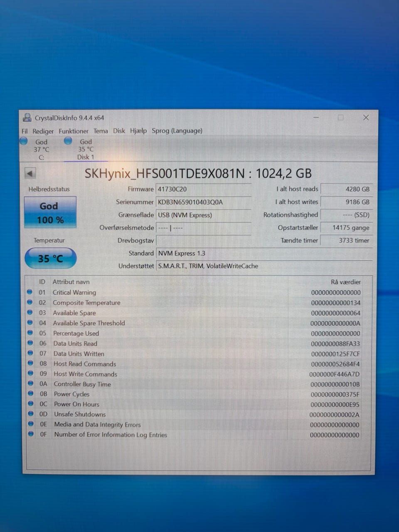Open the Fil menu
Image resolution: width=399 pixels, height=532 pixels.
pyautogui.click(x=25, y=131)
